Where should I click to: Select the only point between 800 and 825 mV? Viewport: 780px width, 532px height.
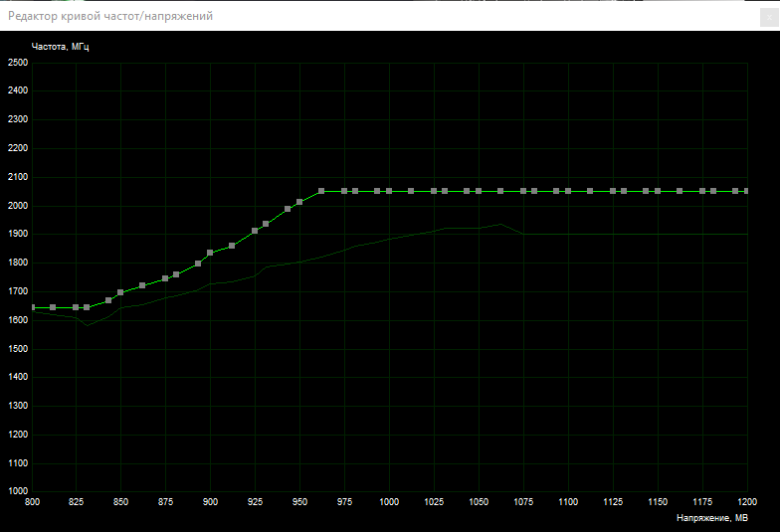(x=53, y=308)
